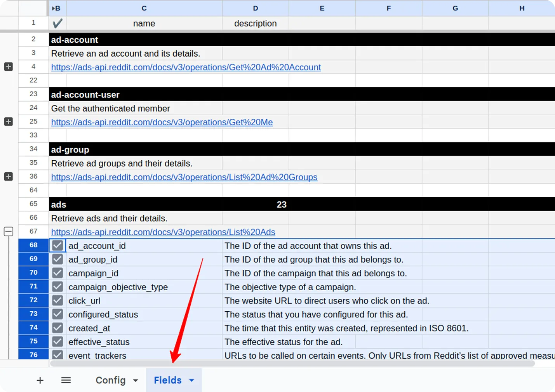Open the Fields tab dropdown menu

(x=191, y=380)
